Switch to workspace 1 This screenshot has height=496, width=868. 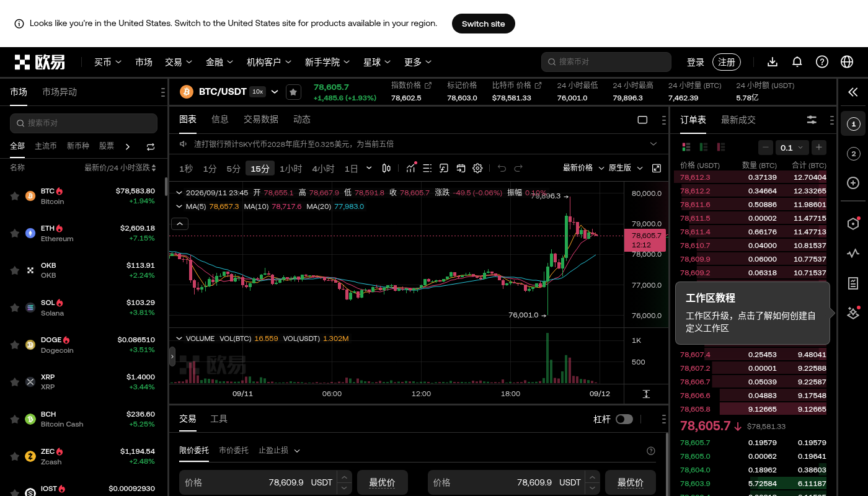pyautogui.click(x=853, y=124)
